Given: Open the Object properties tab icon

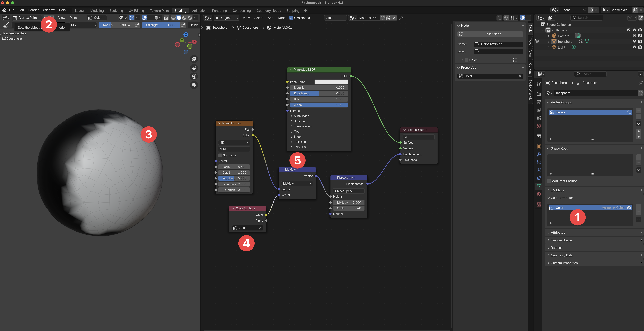Looking at the screenshot, I should pyautogui.click(x=538, y=147).
